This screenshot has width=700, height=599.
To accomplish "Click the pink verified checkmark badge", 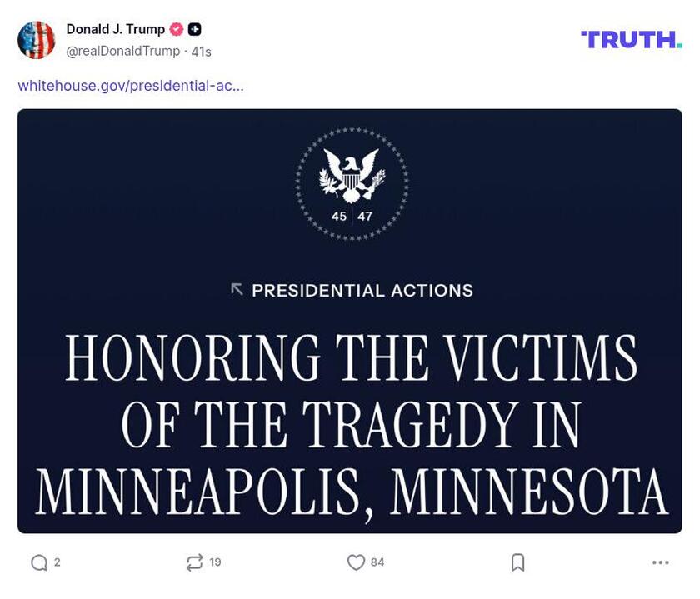I will (176, 27).
